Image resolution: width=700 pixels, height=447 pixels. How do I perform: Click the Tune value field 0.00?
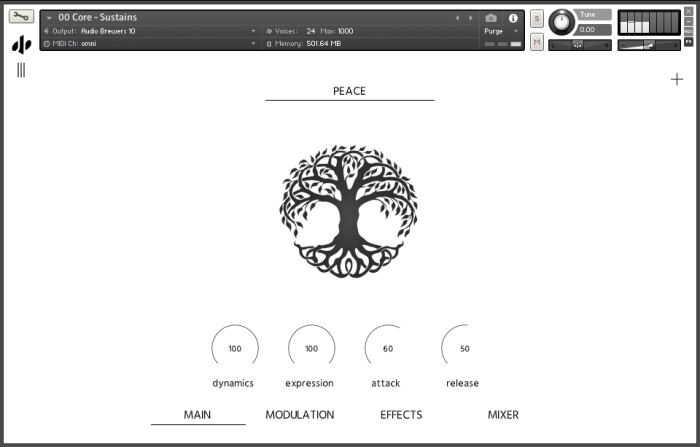coord(592,30)
